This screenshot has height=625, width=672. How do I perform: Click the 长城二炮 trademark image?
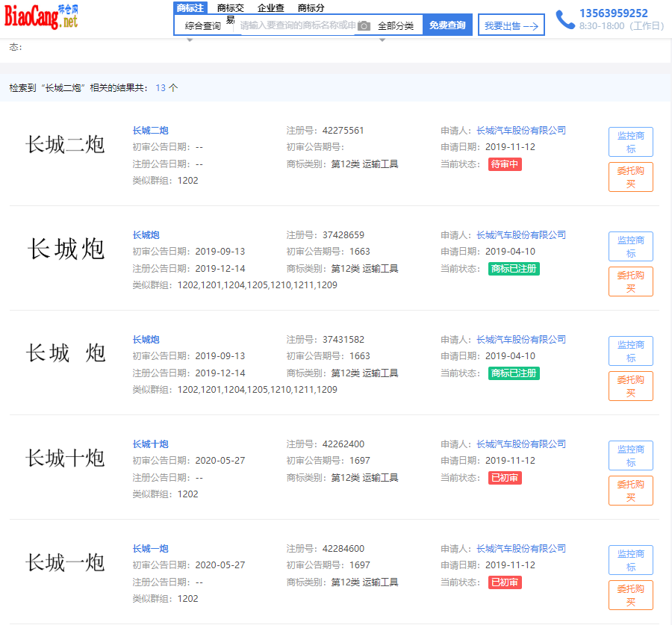coord(65,144)
